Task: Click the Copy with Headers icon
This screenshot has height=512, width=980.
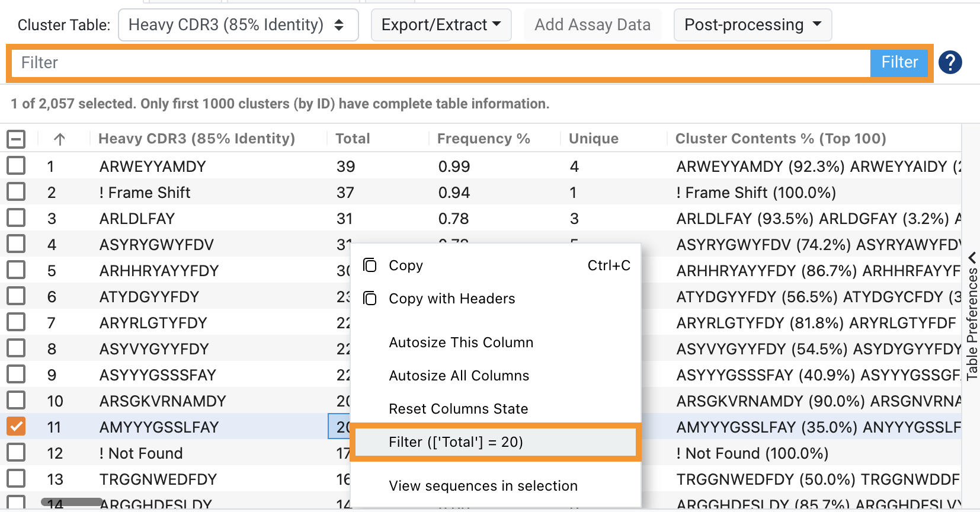Action: pos(370,299)
